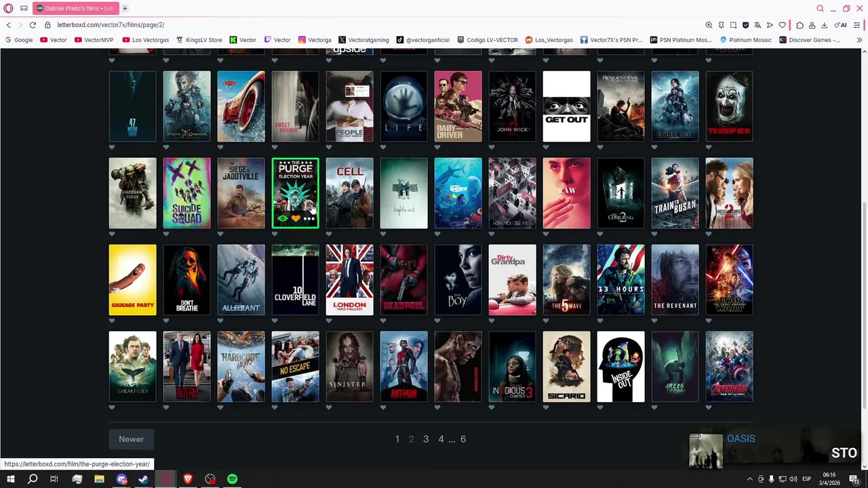Open the Sausage Party poster
868x488 pixels.
[x=133, y=280]
